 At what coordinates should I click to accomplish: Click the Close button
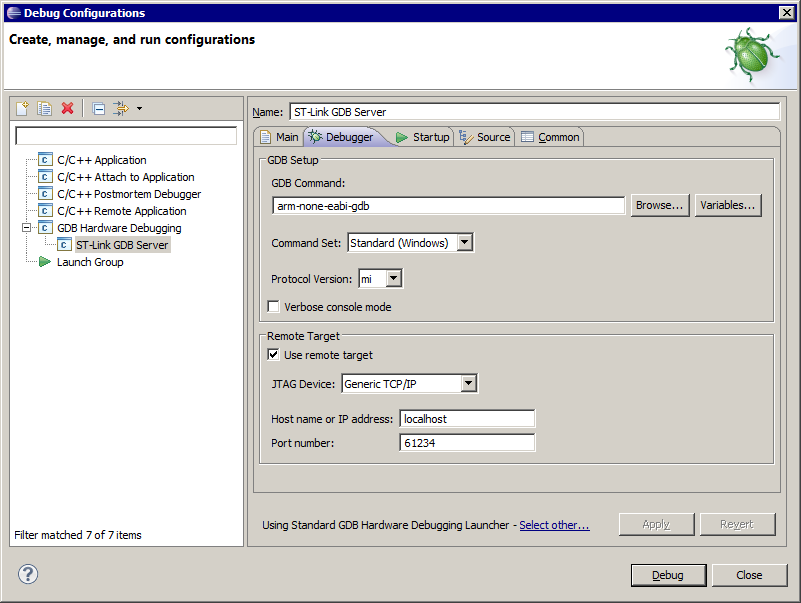pos(749,575)
